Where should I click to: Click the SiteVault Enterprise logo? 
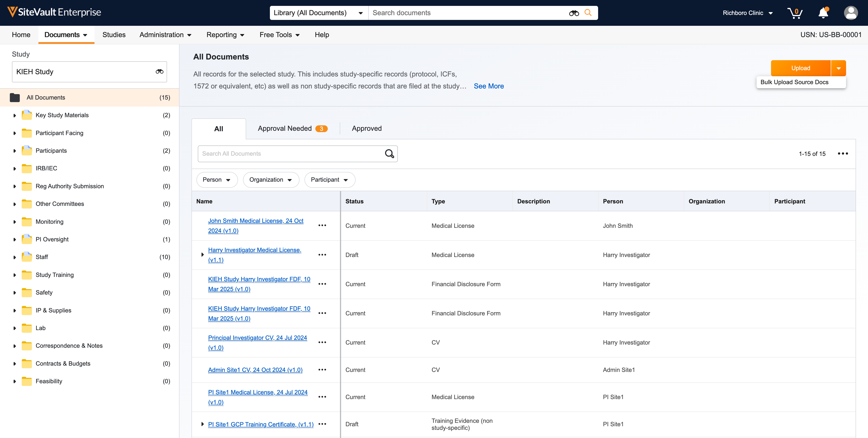coord(54,12)
